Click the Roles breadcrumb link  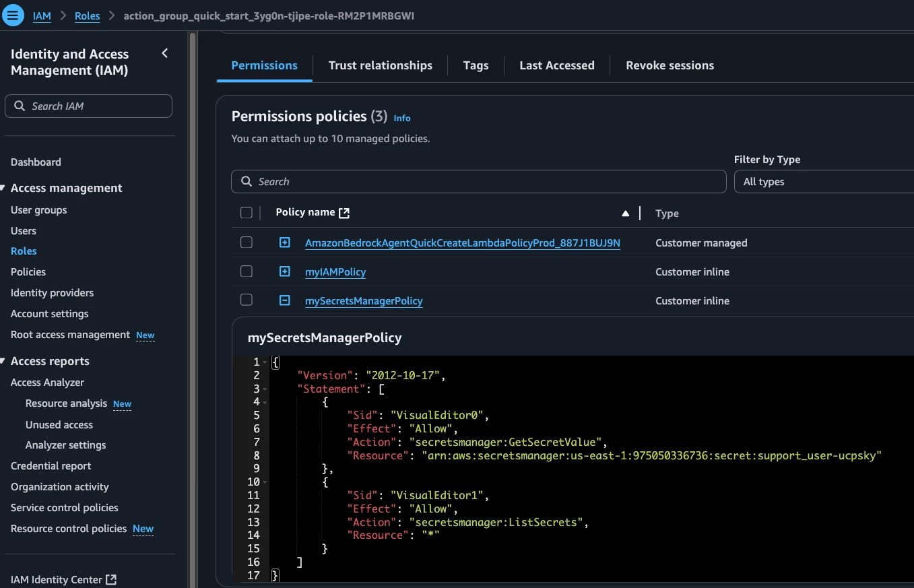87,15
